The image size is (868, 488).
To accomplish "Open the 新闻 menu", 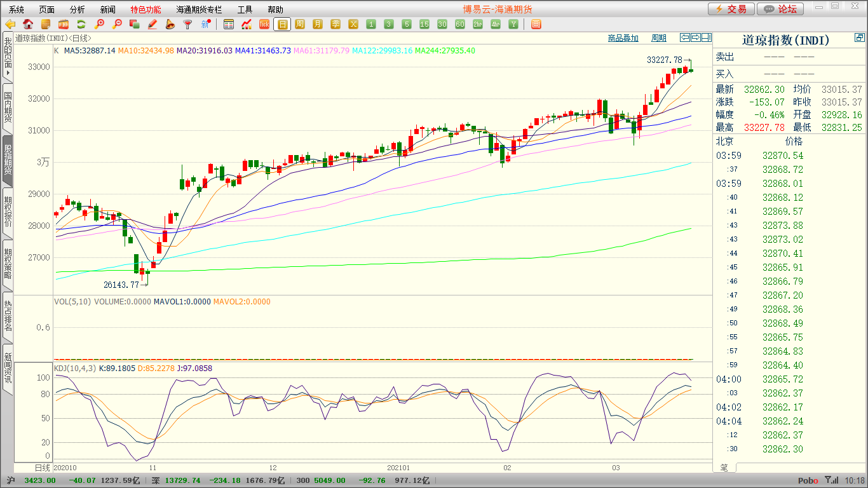I will (108, 10).
